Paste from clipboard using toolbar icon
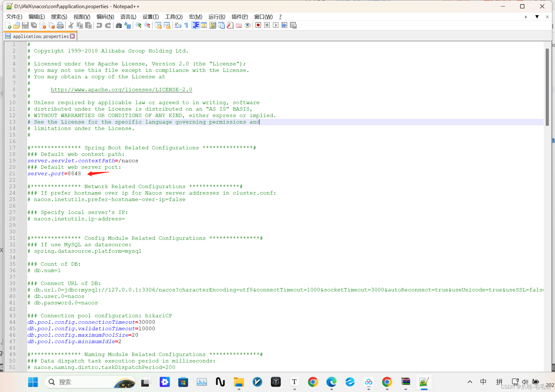This screenshot has height=392, width=555. click(x=88, y=26)
